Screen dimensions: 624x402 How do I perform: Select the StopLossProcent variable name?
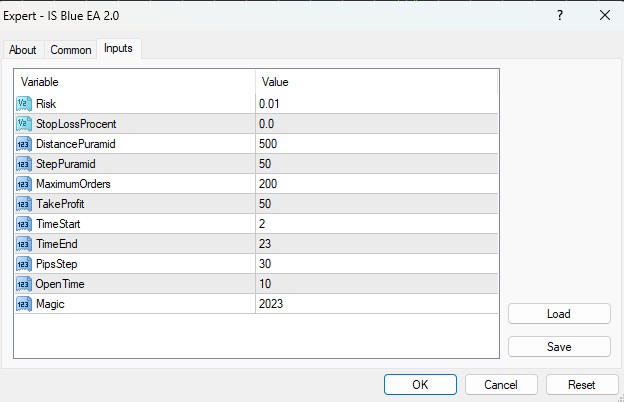pos(76,124)
